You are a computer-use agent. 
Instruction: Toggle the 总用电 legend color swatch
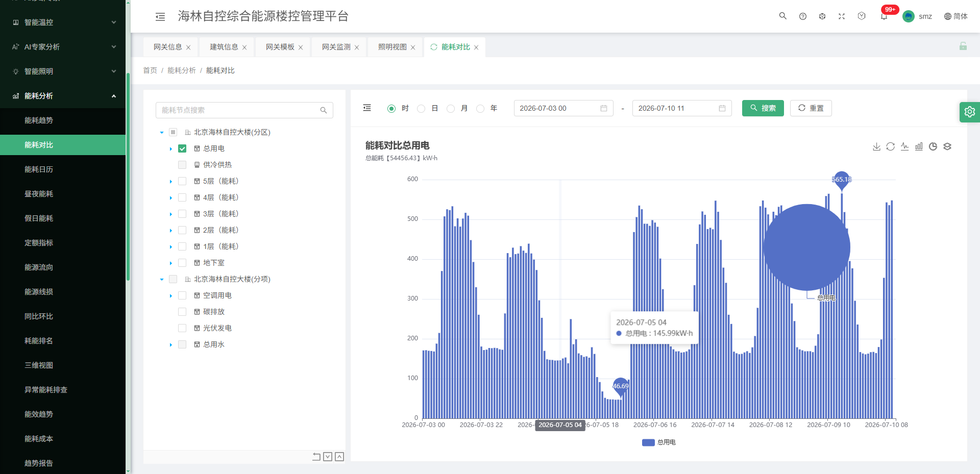(x=648, y=442)
